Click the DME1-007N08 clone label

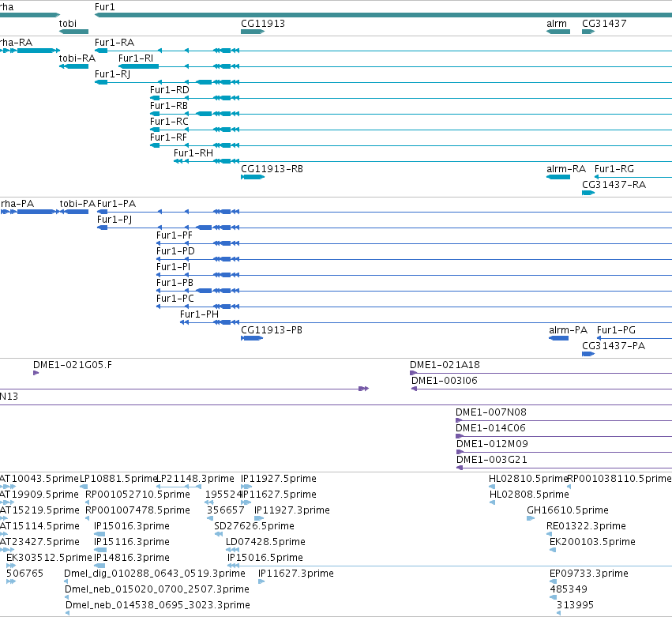(490, 412)
